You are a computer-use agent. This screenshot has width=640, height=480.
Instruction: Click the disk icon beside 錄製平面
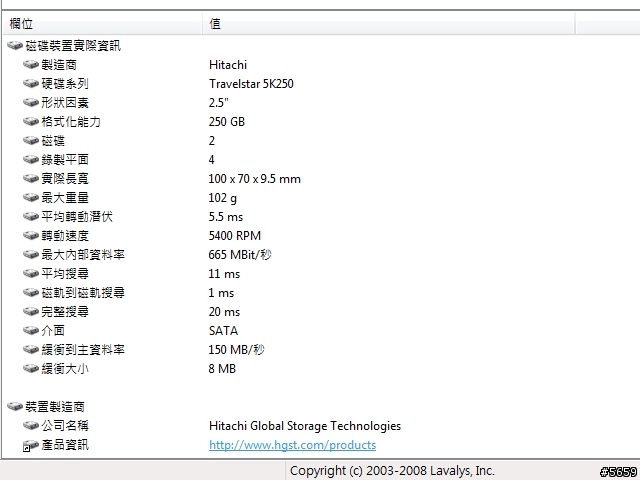pyautogui.click(x=31, y=159)
